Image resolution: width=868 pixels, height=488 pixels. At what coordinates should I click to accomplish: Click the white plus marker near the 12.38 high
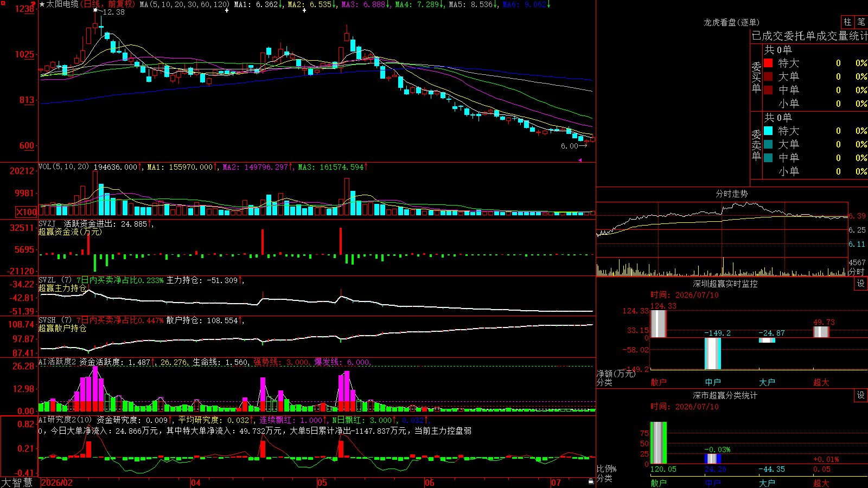pos(95,10)
